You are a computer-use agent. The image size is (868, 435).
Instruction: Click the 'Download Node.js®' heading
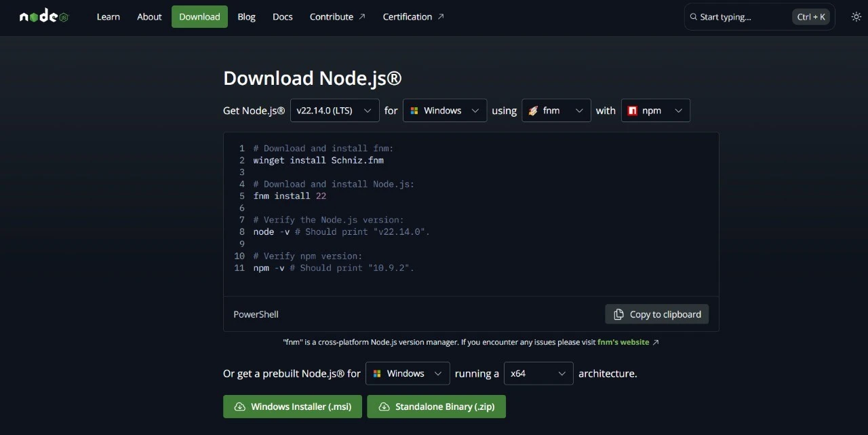[x=313, y=79]
